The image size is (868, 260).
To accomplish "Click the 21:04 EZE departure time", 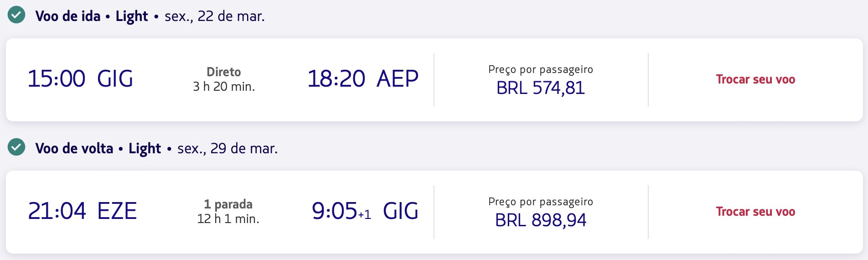I will [x=82, y=211].
